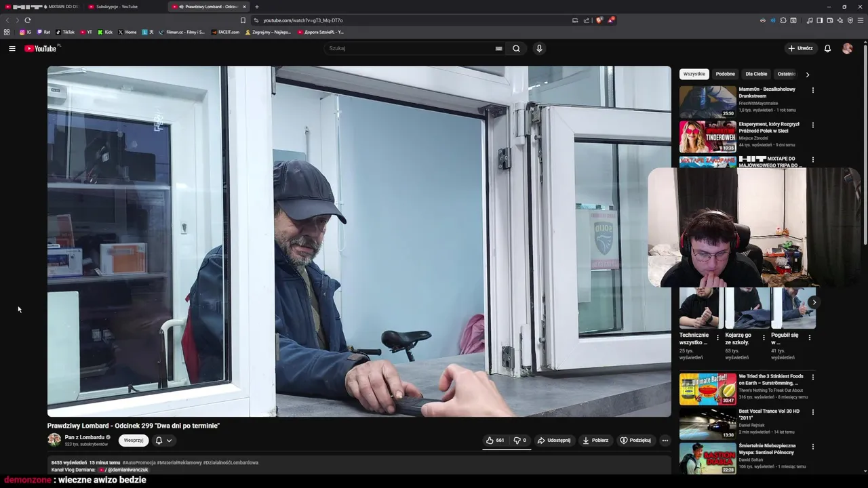Open a new browser tab

pyautogui.click(x=256, y=7)
